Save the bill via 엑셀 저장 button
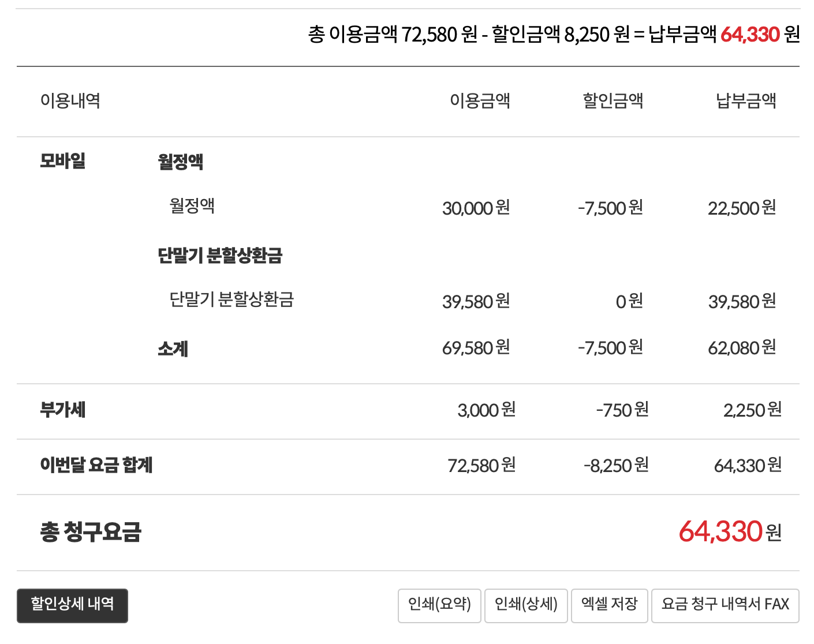The height and width of the screenshot is (644, 814). (x=609, y=605)
